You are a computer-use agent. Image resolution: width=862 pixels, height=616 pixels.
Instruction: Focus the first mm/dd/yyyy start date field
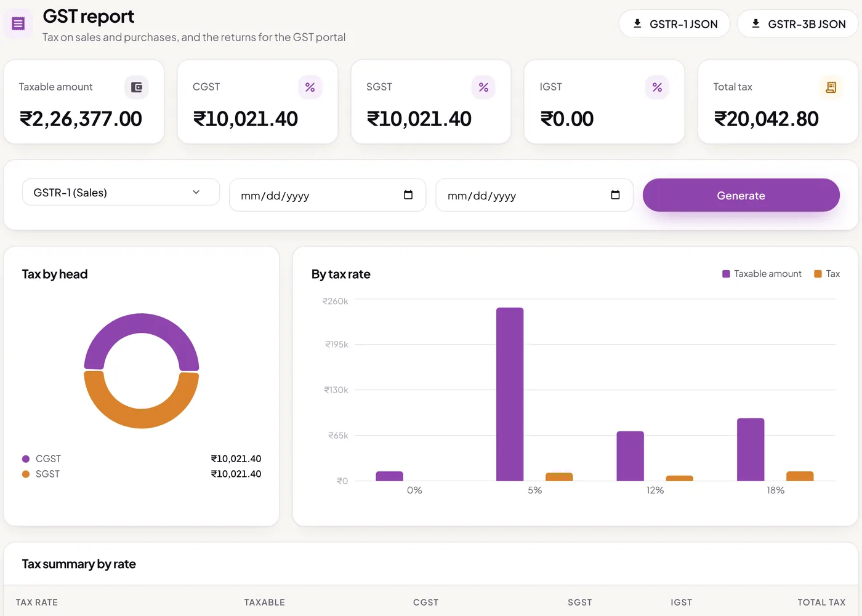(x=328, y=195)
